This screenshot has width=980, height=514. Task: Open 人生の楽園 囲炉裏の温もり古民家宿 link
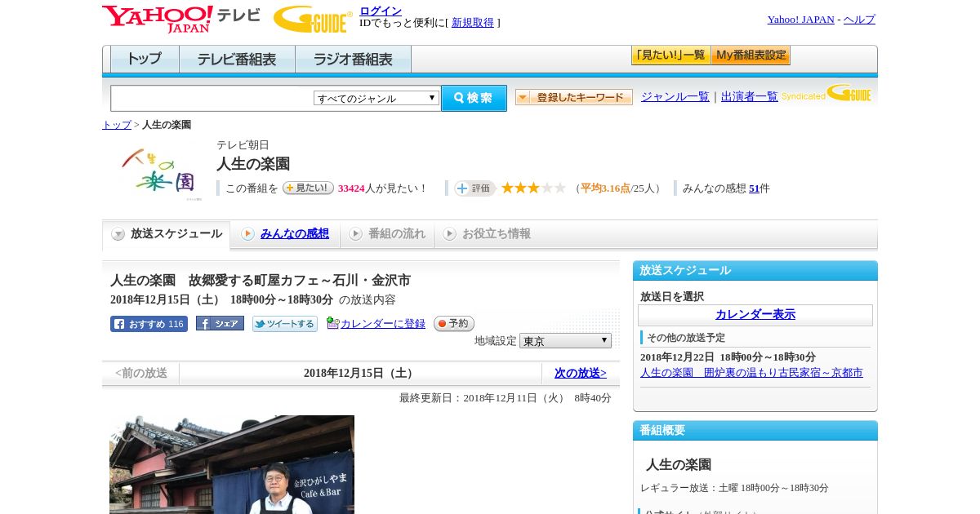[x=751, y=373]
